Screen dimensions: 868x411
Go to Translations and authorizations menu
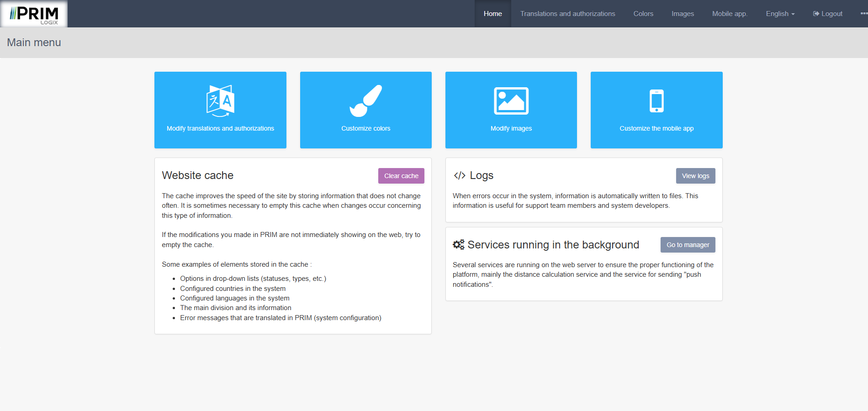pyautogui.click(x=567, y=14)
